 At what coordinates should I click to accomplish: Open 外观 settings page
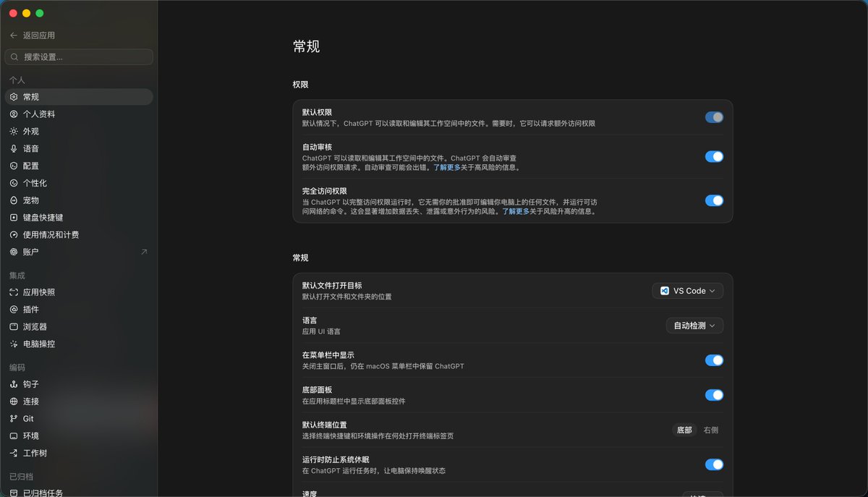pyautogui.click(x=79, y=132)
